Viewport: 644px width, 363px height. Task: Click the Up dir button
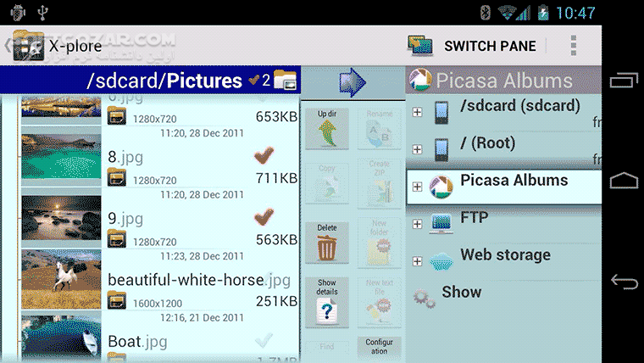click(x=327, y=129)
